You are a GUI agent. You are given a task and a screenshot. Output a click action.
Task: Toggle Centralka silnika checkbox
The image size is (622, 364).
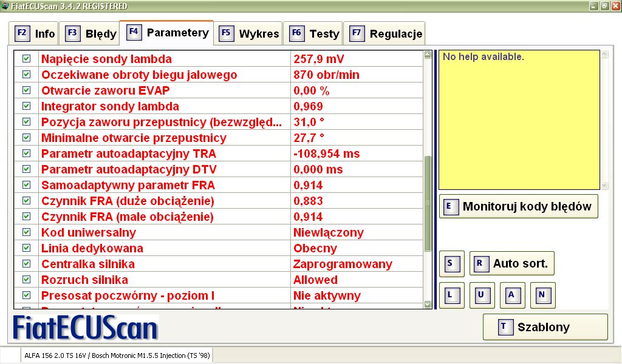26,264
